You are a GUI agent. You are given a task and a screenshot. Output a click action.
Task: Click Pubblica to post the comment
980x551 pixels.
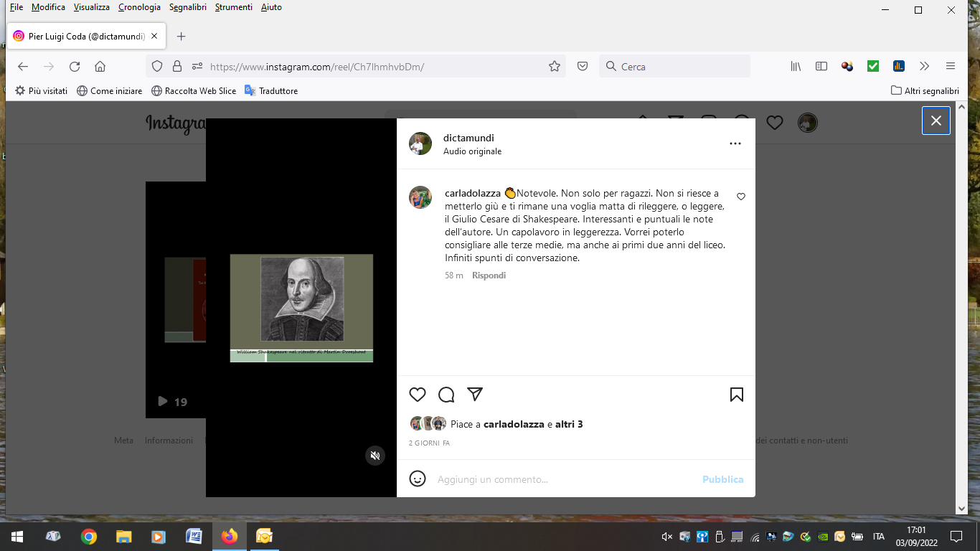click(722, 479)
